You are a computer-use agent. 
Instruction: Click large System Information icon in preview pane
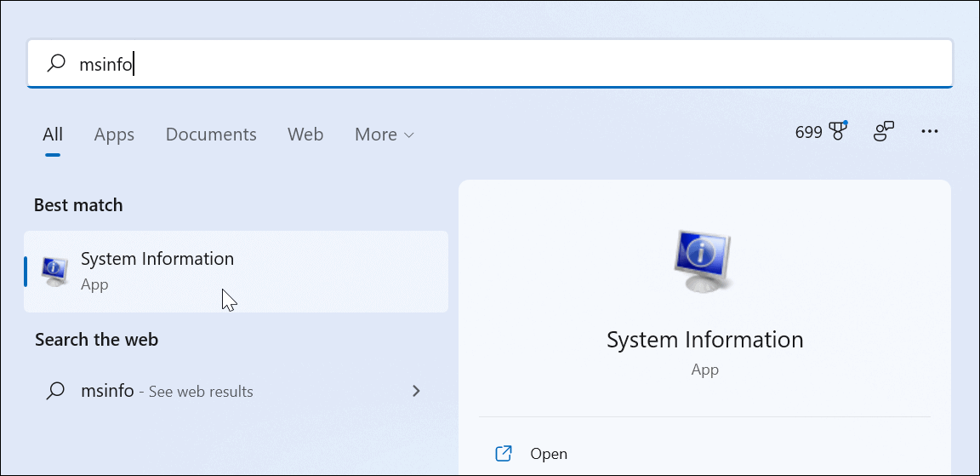pos(704,261)
